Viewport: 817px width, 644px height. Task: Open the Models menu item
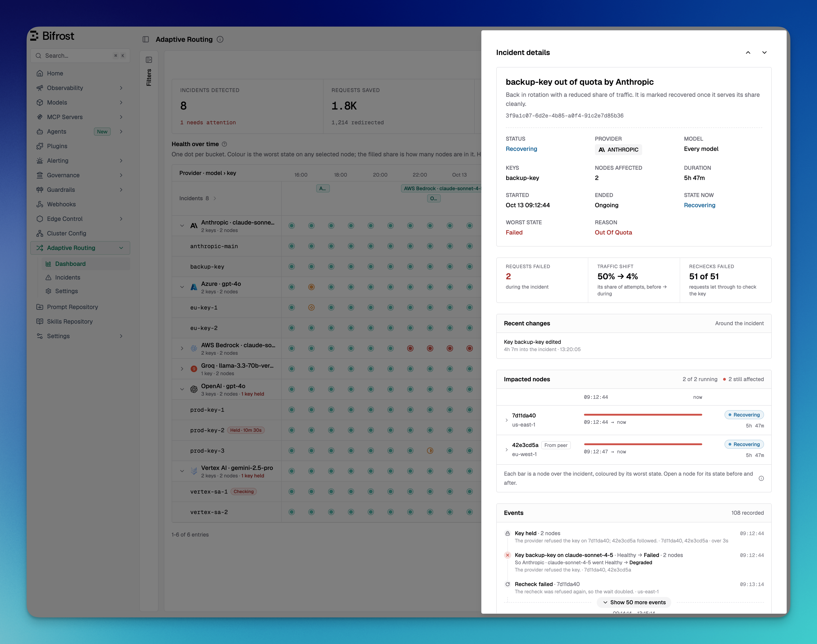point(80,102)
